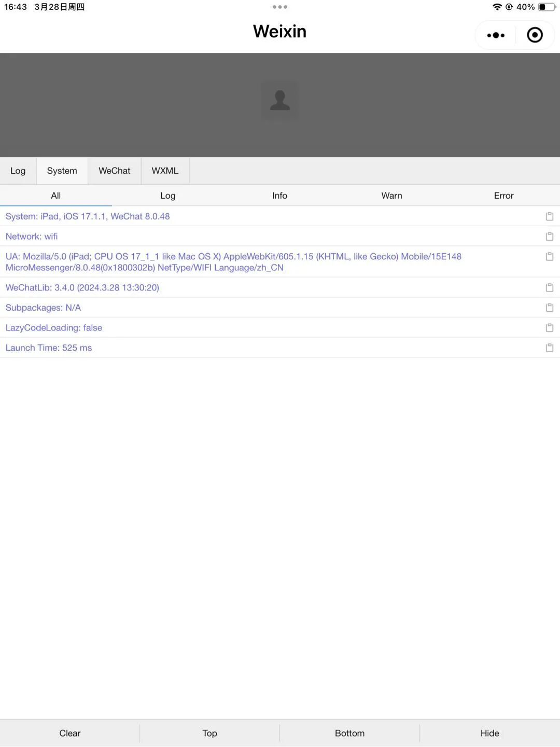Select the Info filter tab
The width and height of the screenshot is (560, 747).
point(280,196)
